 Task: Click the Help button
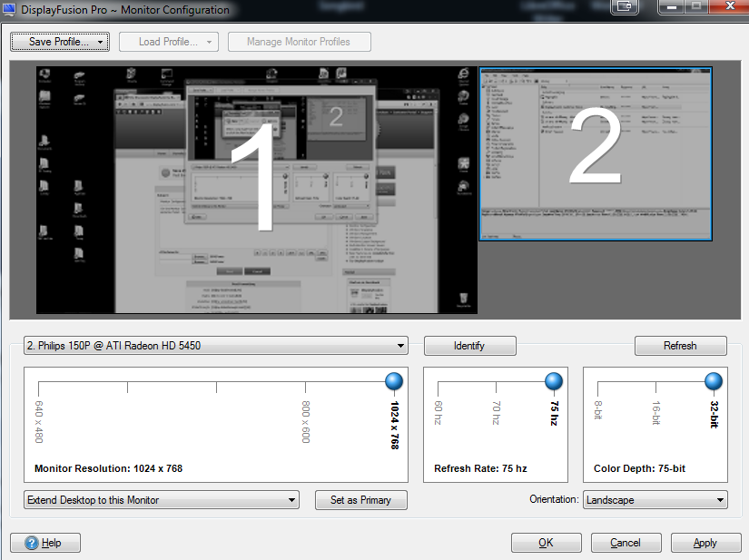45,543
